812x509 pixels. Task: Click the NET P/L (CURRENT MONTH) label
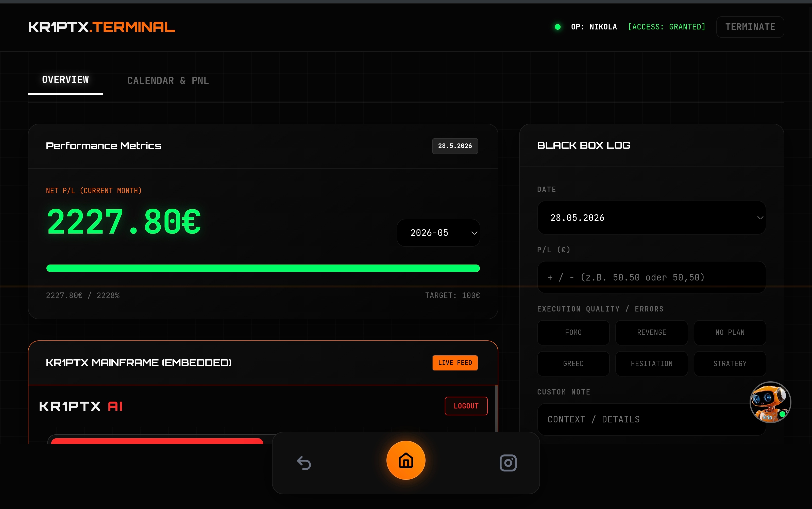click(94, 191)
